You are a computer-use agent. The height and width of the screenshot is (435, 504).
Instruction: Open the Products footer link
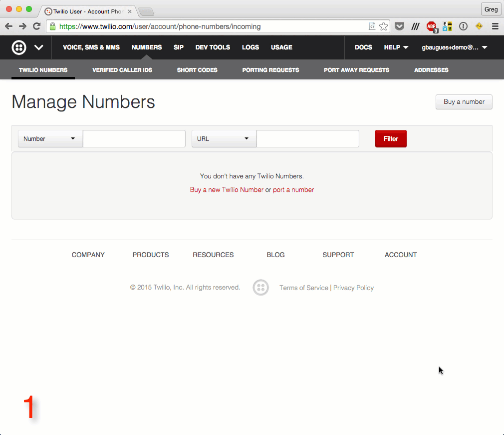(150, 255)
